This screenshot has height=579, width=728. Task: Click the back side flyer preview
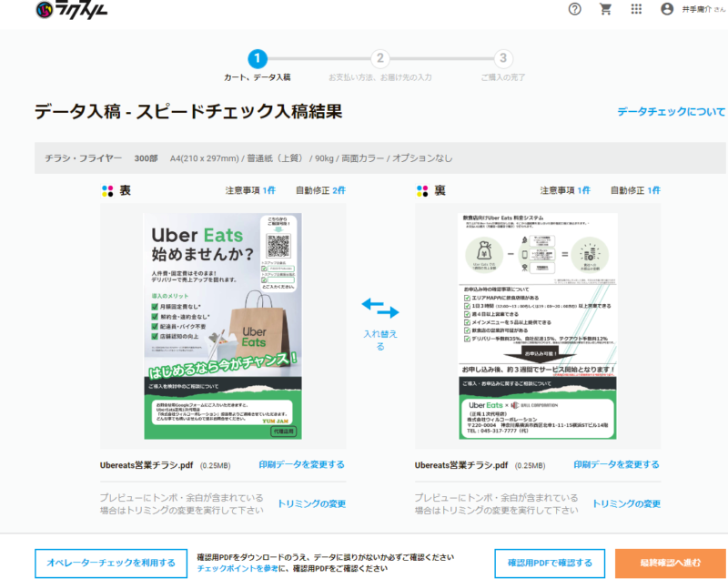click(x=538, y=326)
